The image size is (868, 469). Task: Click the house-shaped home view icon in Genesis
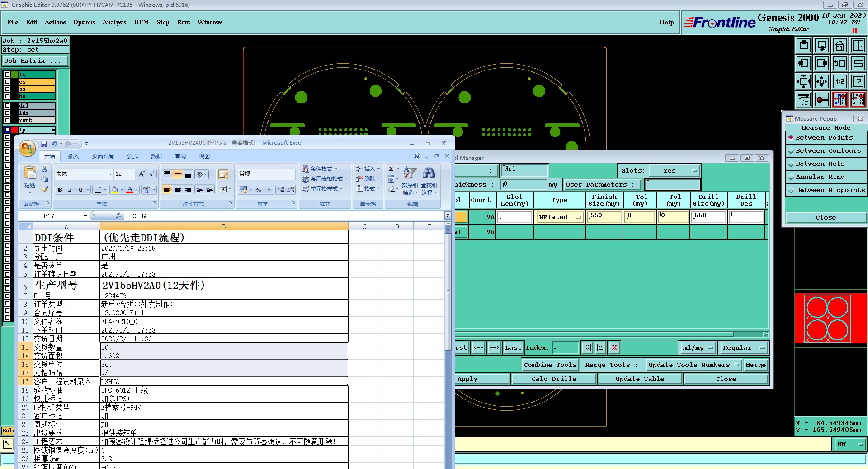tap(840, 45)
